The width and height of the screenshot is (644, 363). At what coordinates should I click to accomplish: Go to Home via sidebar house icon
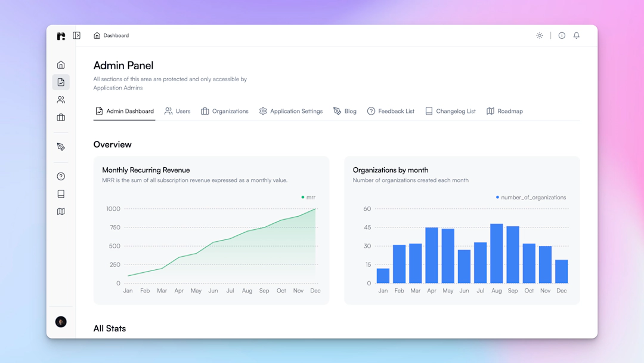[x=61, y=64]
